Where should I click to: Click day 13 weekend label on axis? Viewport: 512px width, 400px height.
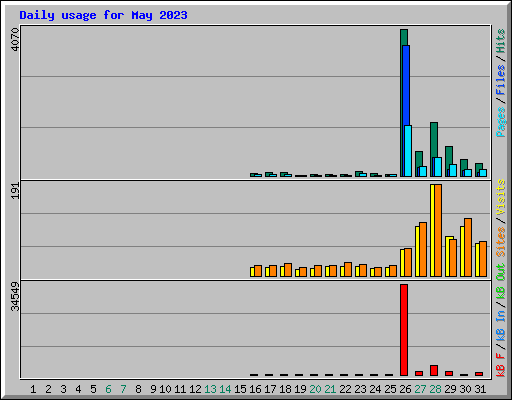(210, 389)
